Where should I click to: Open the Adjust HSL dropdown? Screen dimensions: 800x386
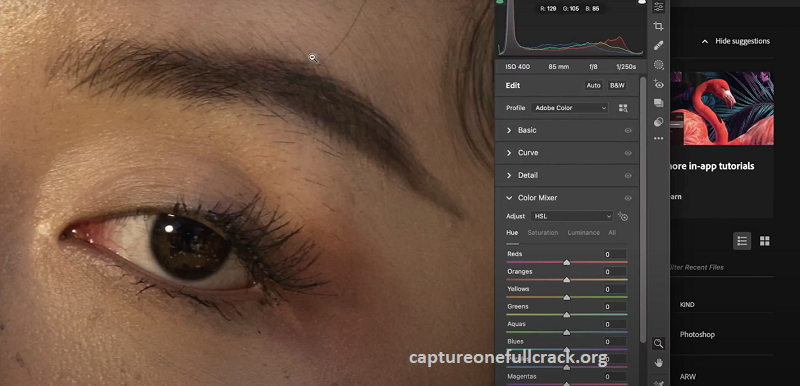pos(571,216)
